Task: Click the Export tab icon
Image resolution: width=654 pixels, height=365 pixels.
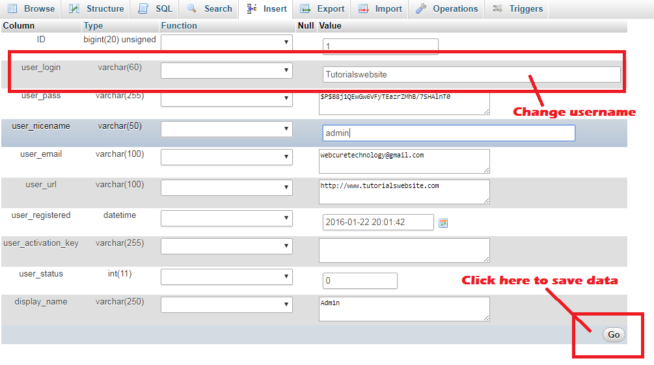Action: pos(306,8)
